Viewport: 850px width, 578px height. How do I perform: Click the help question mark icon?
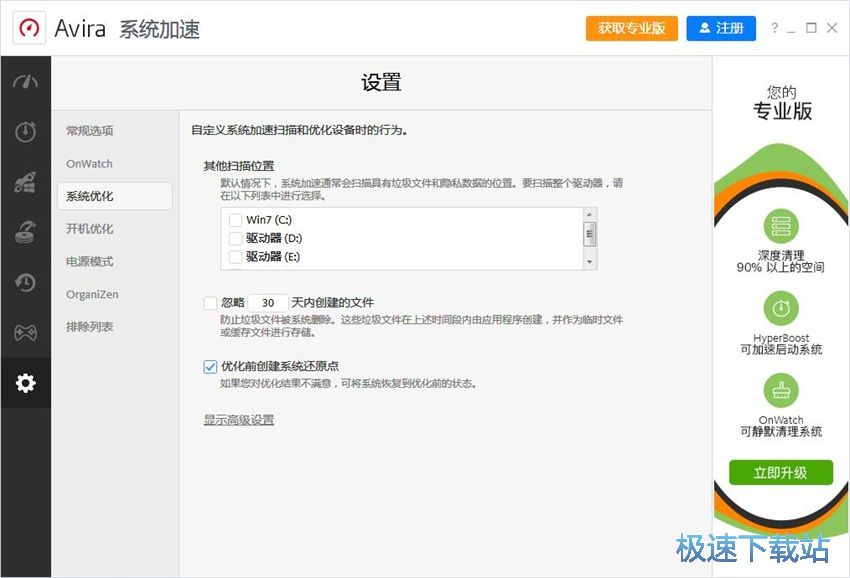pyautogui.click(x=775, y=28)
